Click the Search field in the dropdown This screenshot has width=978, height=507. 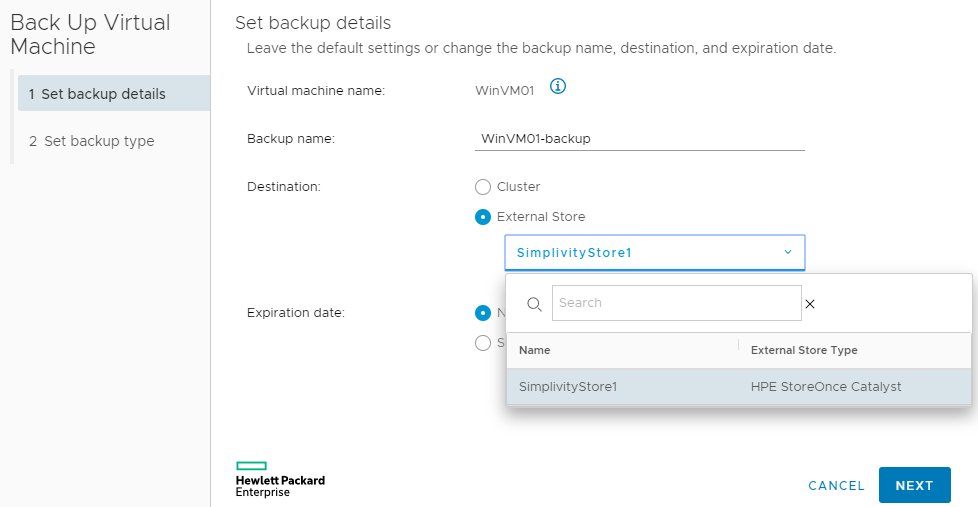[677, 303]
